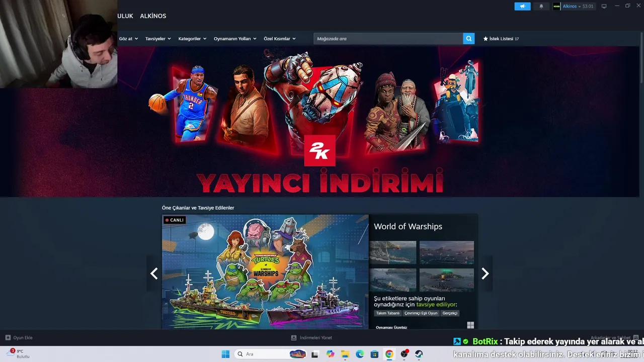Open Microsoft Edge from taskbar
644x362 pixels.
point(360,354)
